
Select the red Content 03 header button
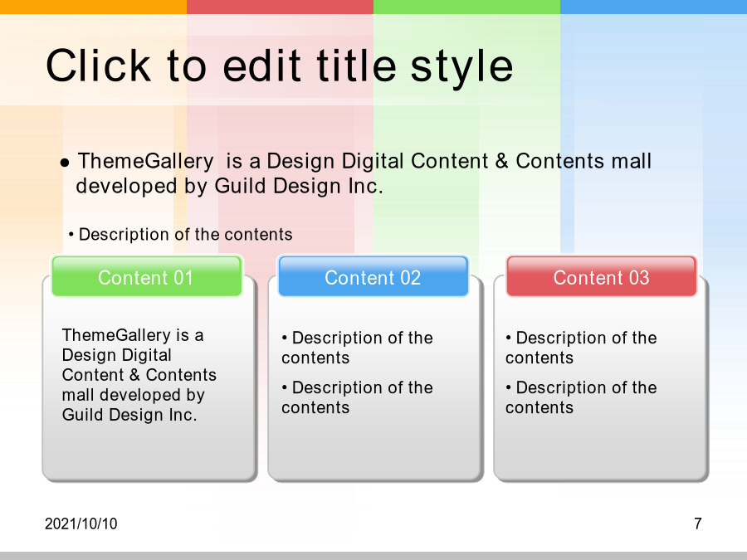(601, 276)
